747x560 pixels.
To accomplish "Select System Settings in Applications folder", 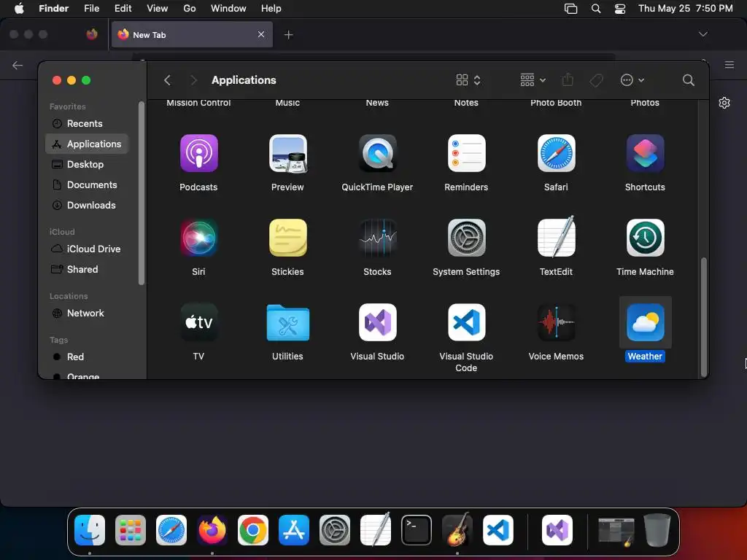I will (x=466, y=238).
